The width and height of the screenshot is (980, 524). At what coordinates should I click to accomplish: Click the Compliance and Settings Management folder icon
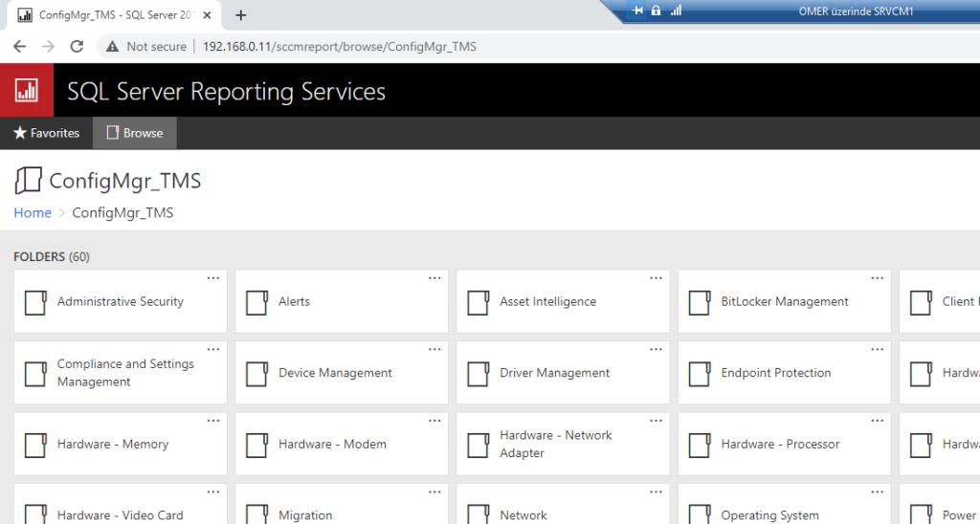click(35, 374)
